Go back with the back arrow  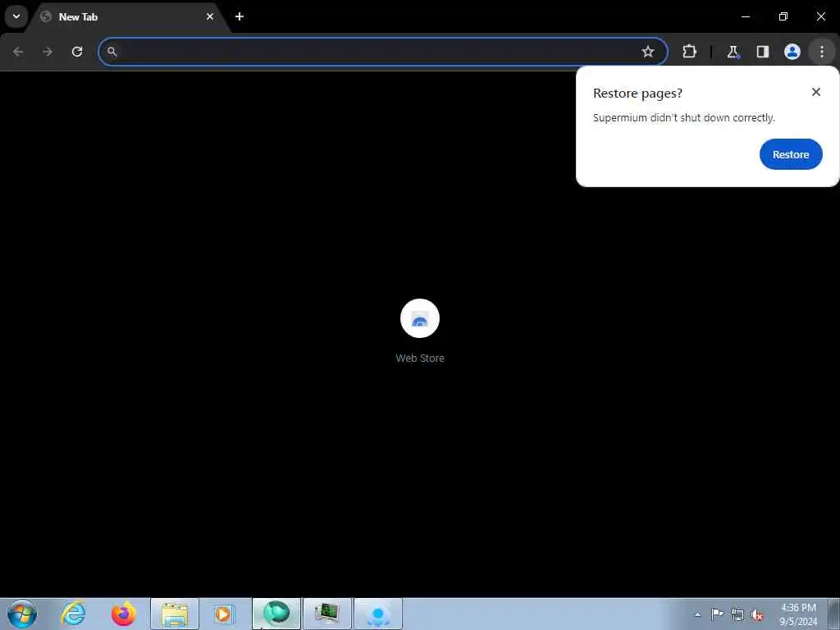[18, 52]
